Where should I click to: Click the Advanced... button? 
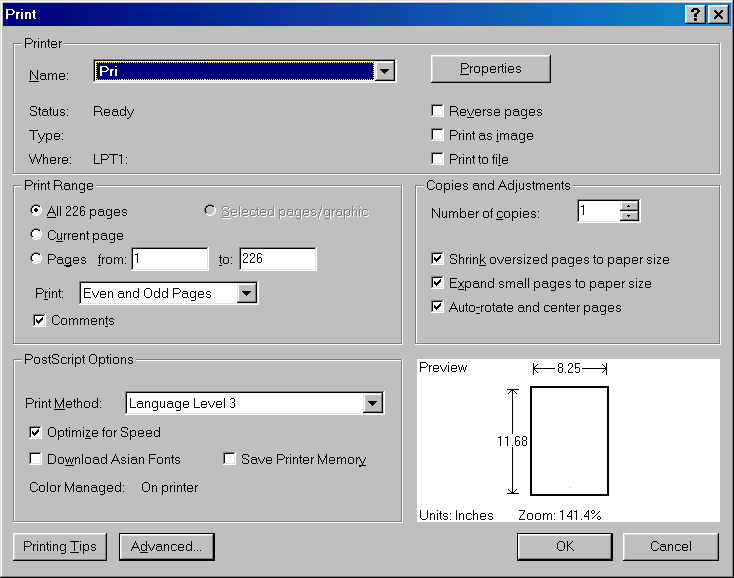(167, 547)
